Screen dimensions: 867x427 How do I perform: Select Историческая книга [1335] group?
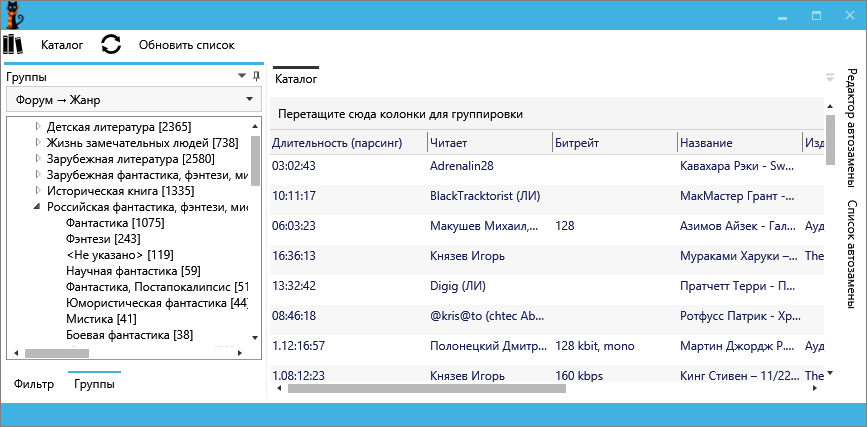(x=121, y=191)
